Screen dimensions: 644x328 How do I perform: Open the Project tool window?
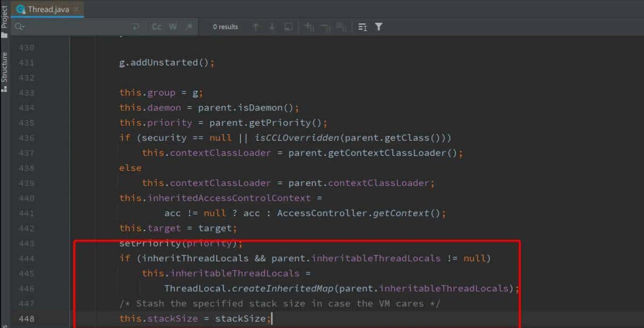[x=4, y=16]
